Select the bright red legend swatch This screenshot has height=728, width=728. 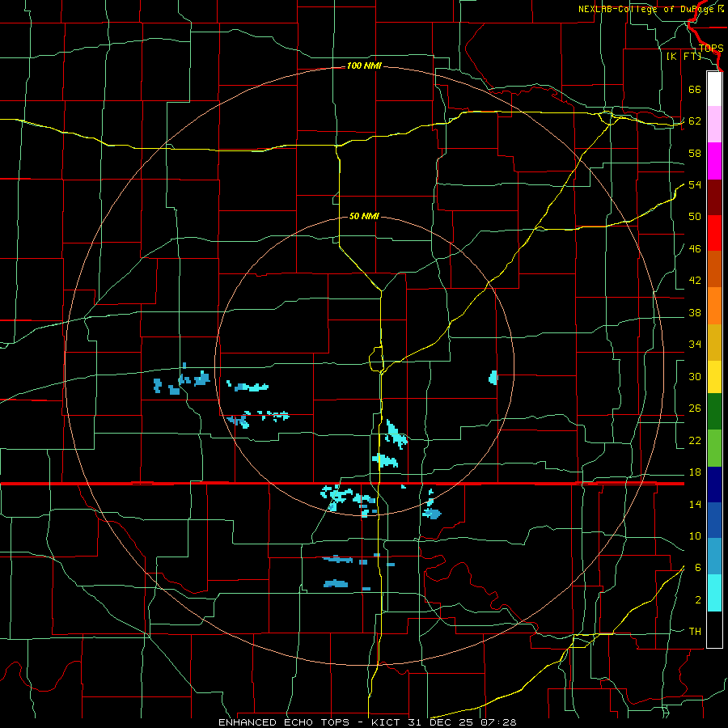714,233
